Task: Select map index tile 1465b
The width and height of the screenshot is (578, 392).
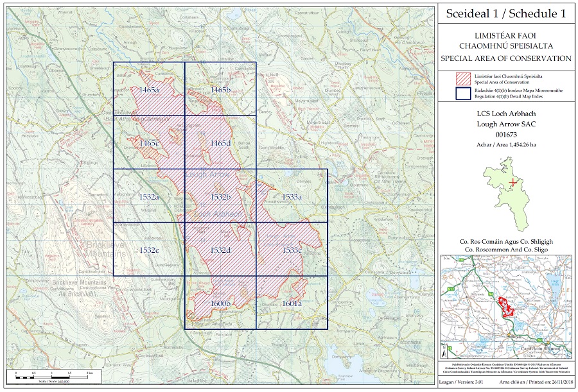Action: point(220,89)
